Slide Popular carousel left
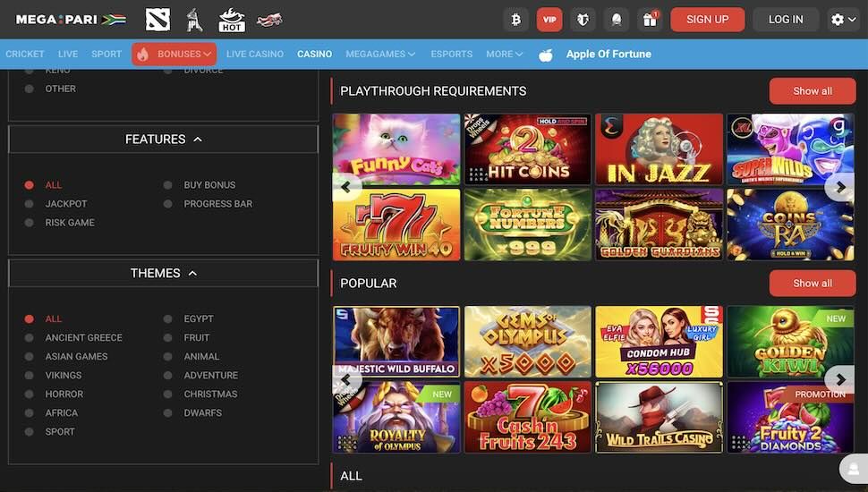Screen dimensions: 868x492 pyautogui.click(x=346, y=379)
